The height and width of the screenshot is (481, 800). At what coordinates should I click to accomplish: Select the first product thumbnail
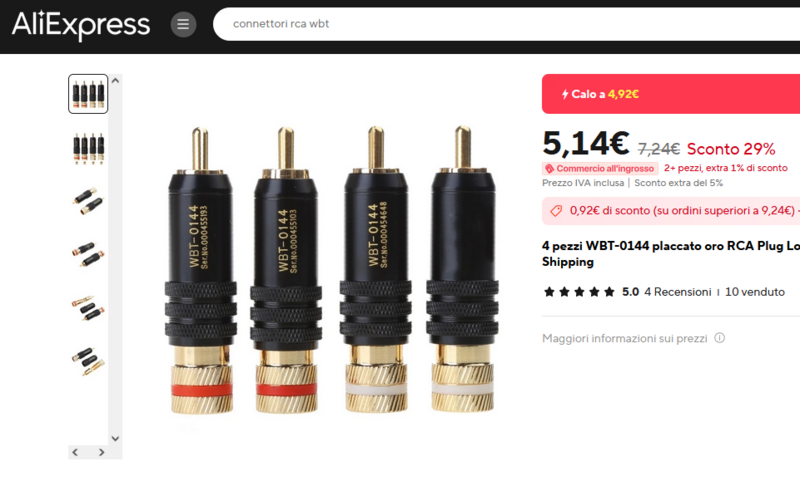point(88,94)
